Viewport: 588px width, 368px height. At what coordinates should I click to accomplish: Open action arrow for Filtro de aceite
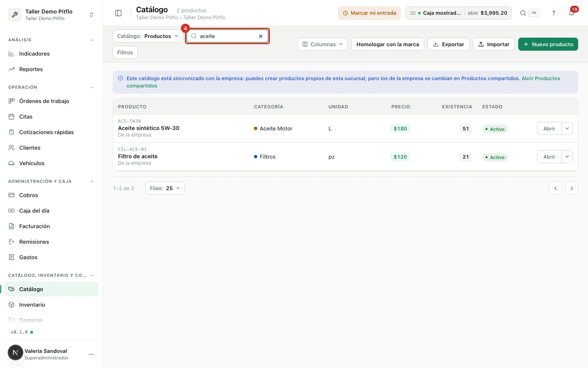pos(567,157)
